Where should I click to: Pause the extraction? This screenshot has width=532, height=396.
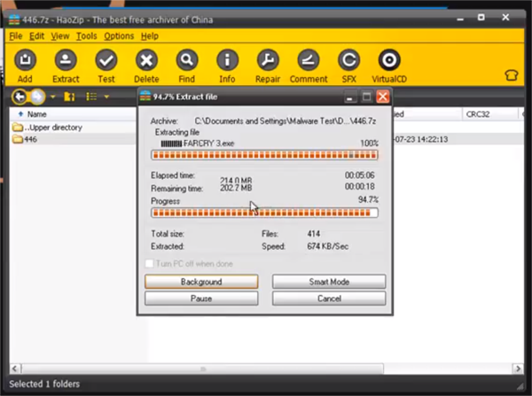pyautogui.click(x=201, y=299)
